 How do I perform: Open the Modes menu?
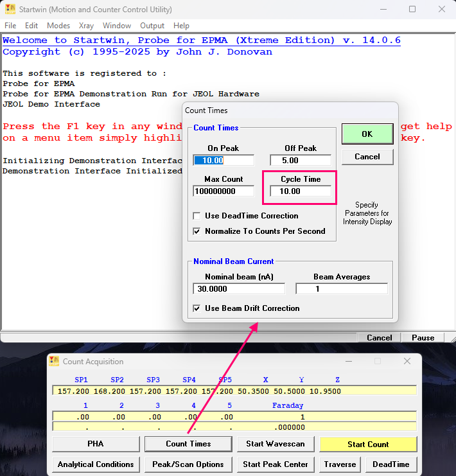[x=58, y=26]
